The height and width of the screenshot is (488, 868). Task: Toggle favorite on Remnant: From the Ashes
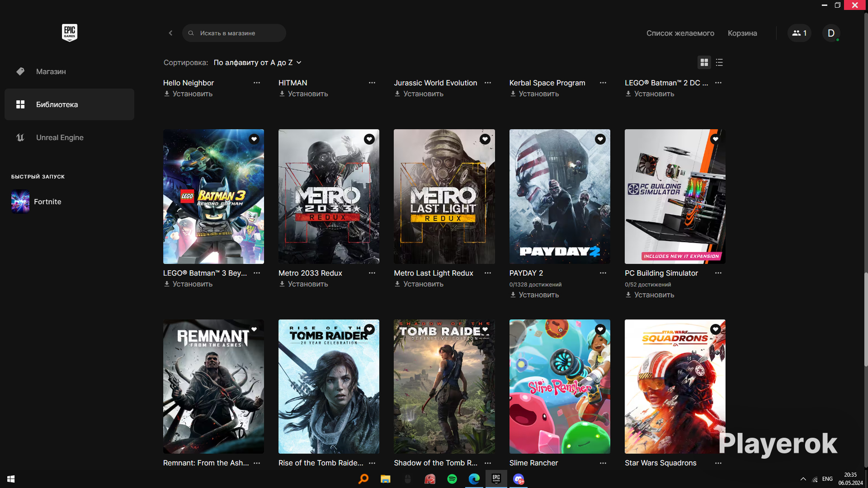coord(254,329)
